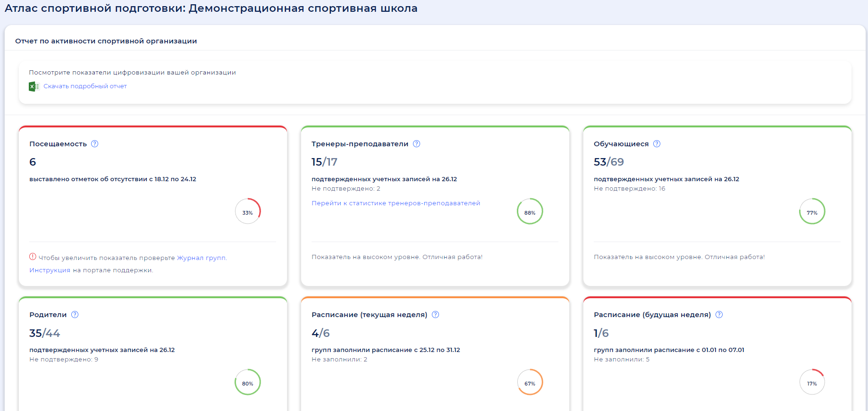
Task: Click the 1/6 next week groups count
Action: 601,333
